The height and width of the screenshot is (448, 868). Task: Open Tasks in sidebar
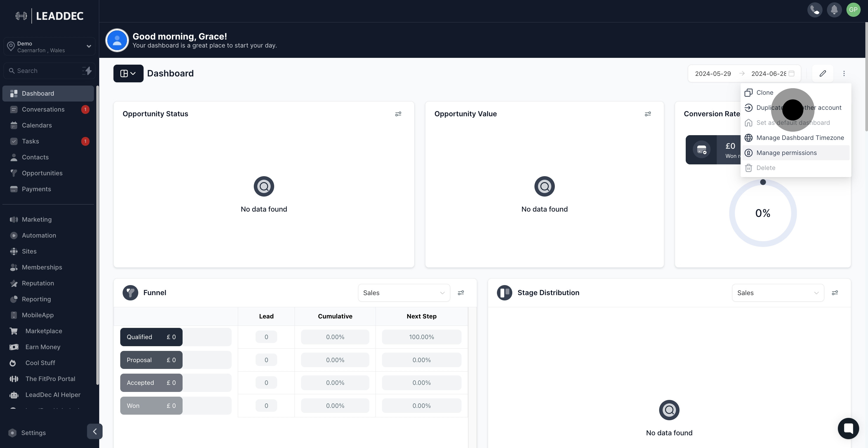[x=48, y=141]
